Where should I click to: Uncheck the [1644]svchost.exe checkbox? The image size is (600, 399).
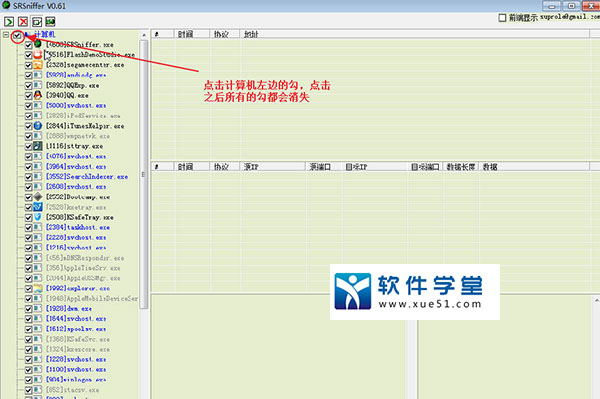28,319
